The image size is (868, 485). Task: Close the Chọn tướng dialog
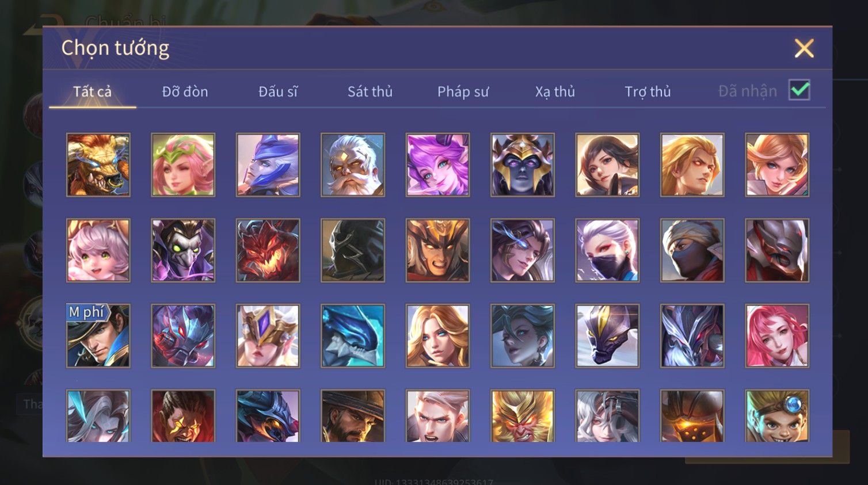click(x=804, y=48)
